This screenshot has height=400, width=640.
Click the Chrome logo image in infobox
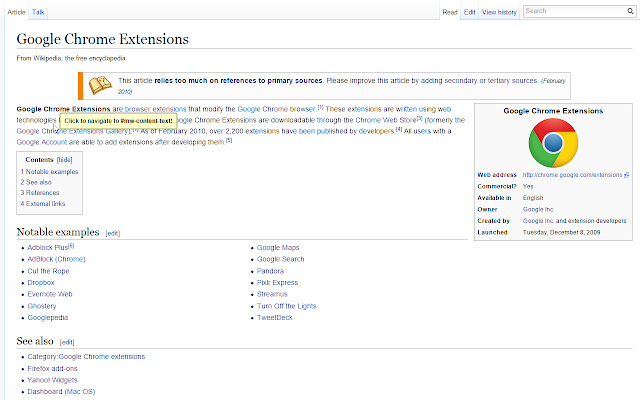tap(553, 143)
